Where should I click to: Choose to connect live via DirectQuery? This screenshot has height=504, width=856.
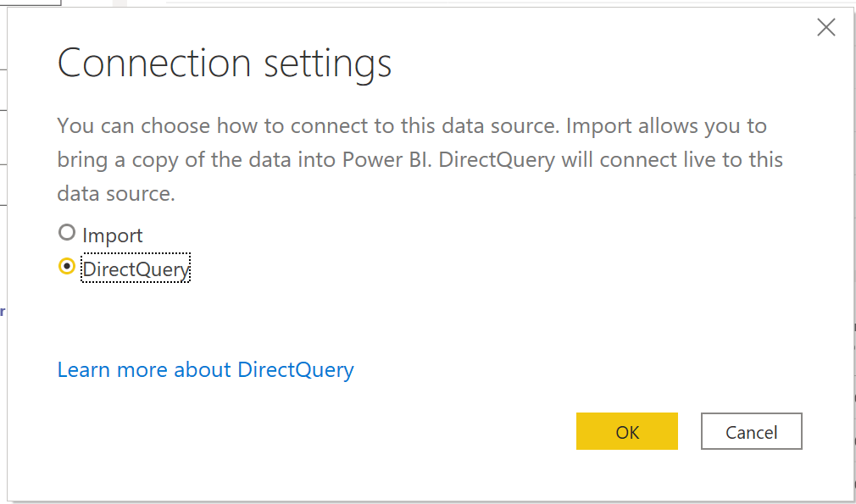click(x=66, y=267)
